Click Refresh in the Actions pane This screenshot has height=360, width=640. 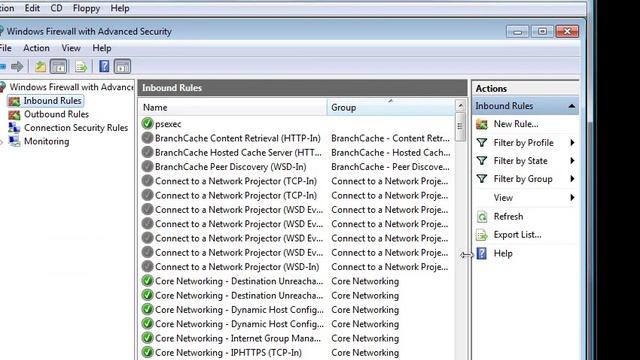click(508, 216)
